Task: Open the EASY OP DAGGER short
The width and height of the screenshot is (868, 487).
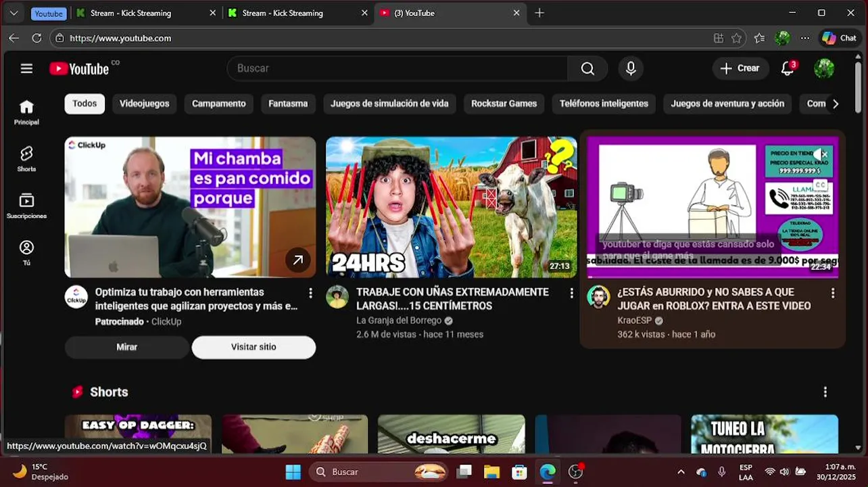Action: [x=138, y=434]
